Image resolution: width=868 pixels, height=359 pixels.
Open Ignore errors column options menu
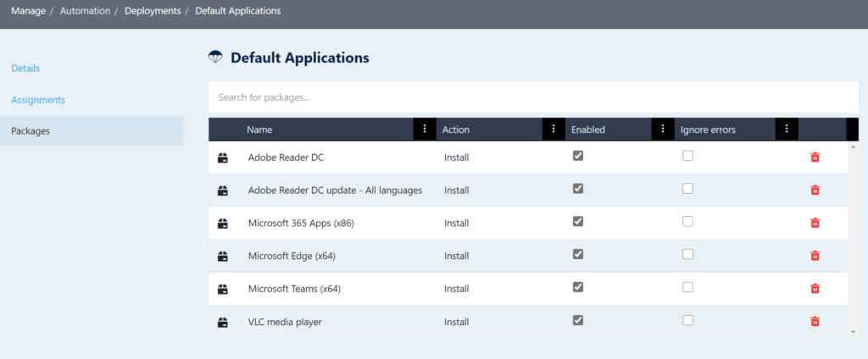(x=787, y=130)
